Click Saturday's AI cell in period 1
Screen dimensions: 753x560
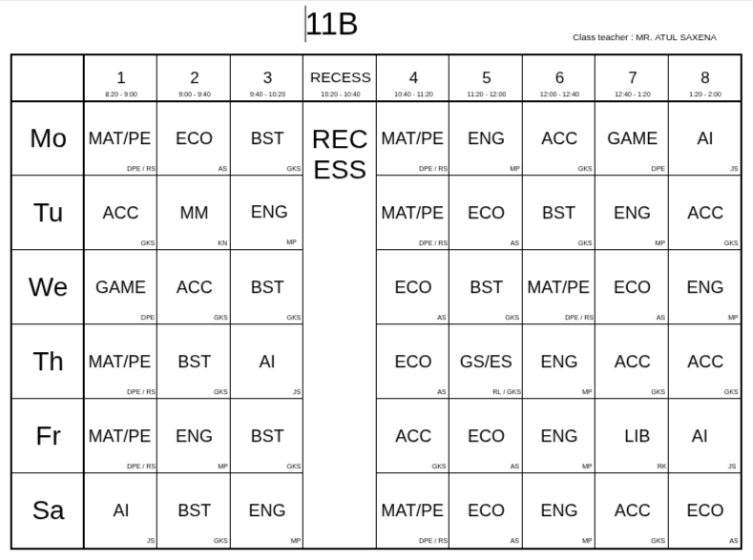pos(120,510)
